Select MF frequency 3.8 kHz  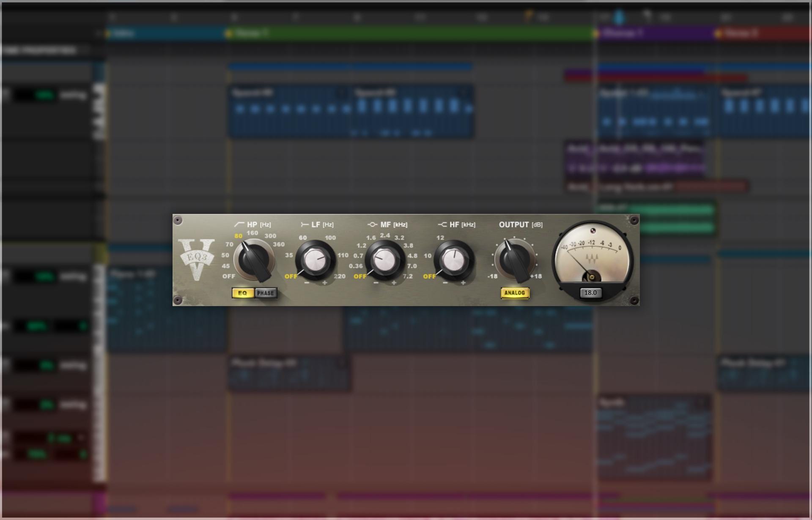click(x=408, y=245)
